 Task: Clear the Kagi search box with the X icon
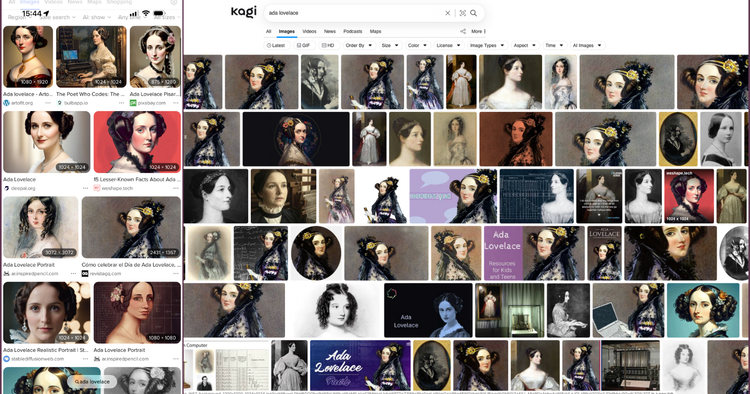coord(448,13)
